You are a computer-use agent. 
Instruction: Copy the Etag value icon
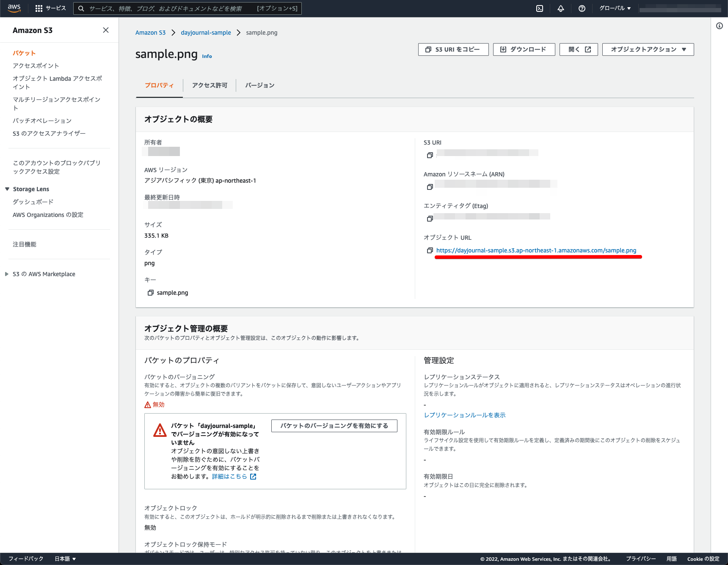point(430,219)
